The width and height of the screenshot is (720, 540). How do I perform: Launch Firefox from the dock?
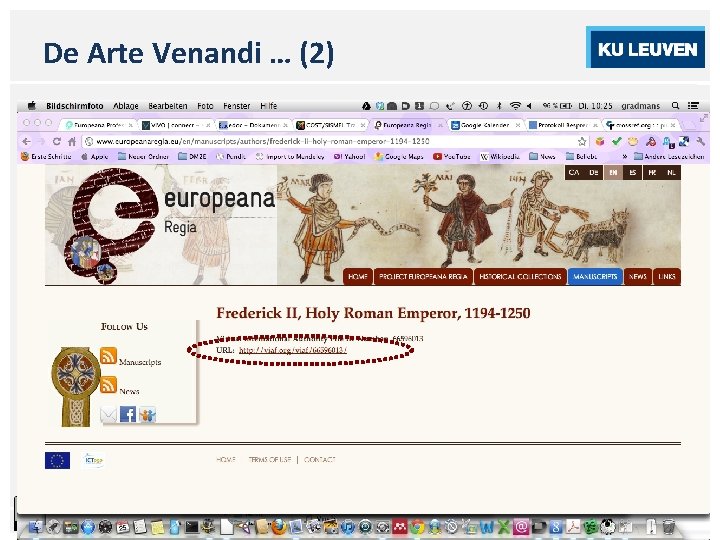[278, 527]
